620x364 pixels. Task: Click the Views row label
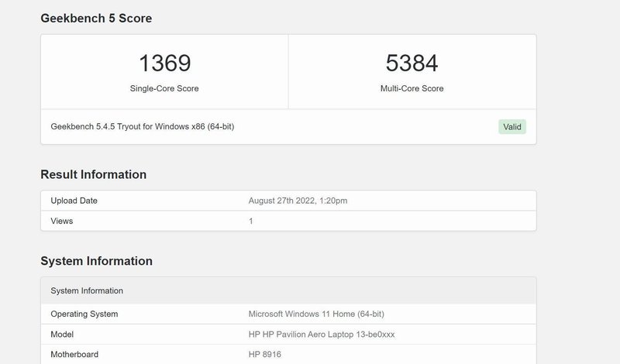click(x=62, y=221)
